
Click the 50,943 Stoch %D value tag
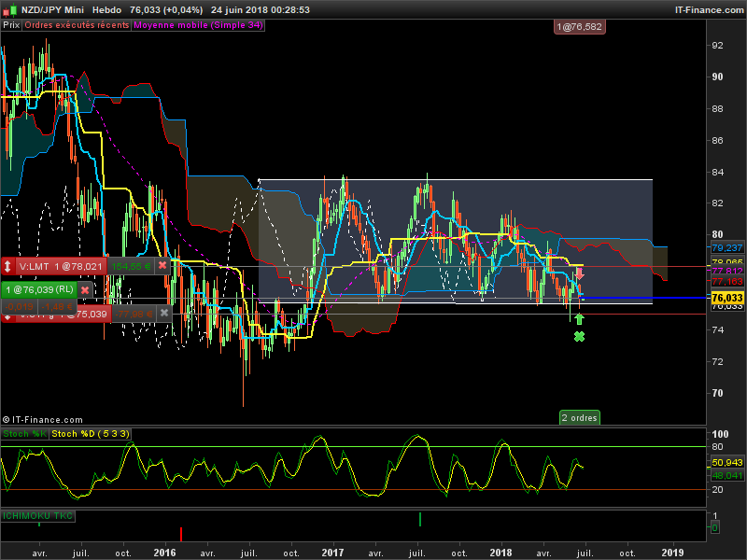pos(727,462)
